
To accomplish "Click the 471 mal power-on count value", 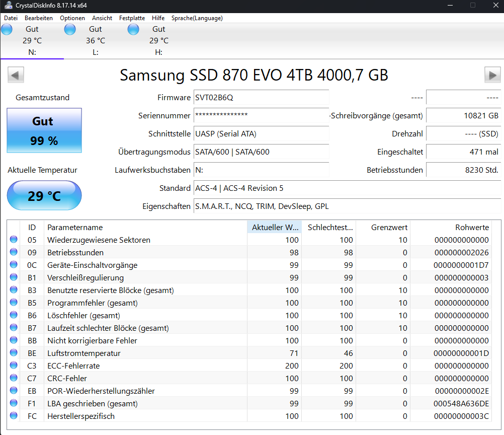I will pos(463,152).
